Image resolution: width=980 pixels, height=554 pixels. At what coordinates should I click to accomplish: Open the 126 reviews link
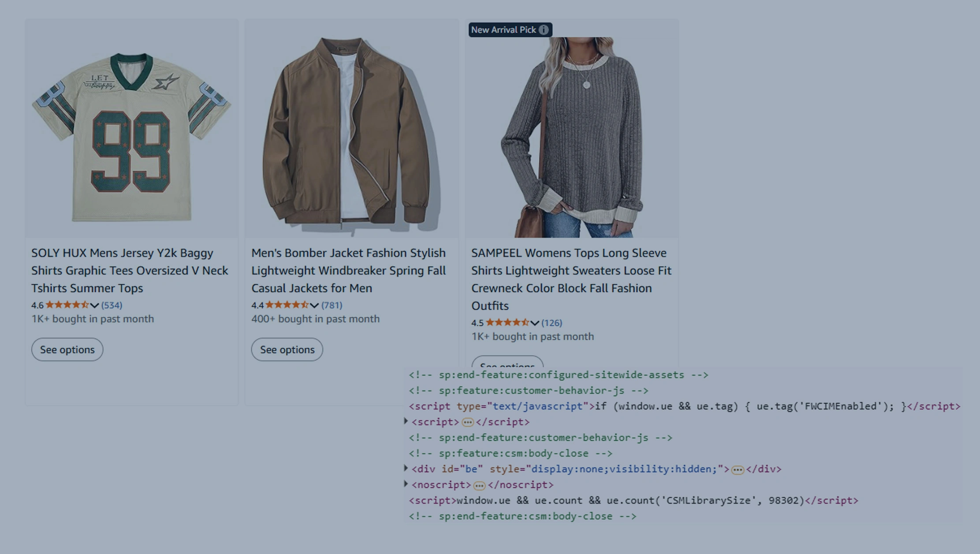click(x=551, y=323)
